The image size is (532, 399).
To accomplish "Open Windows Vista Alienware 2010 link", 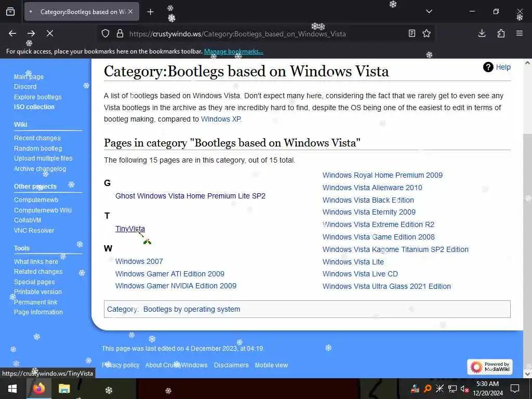I will [x=372, y=188].
